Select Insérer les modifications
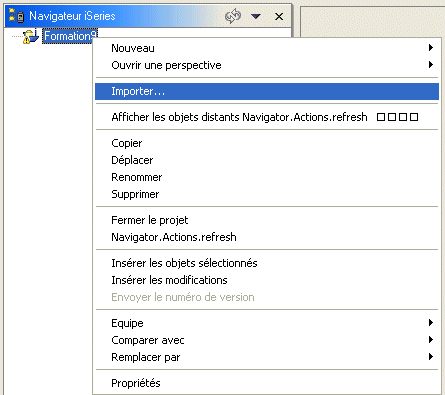The height and width of the screenshot is (395, 445). 267,280
